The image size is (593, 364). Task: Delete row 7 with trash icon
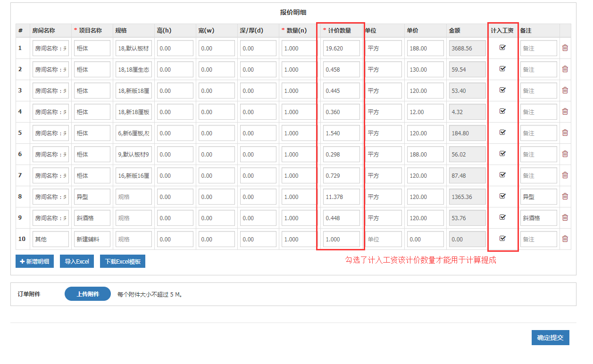565,175
